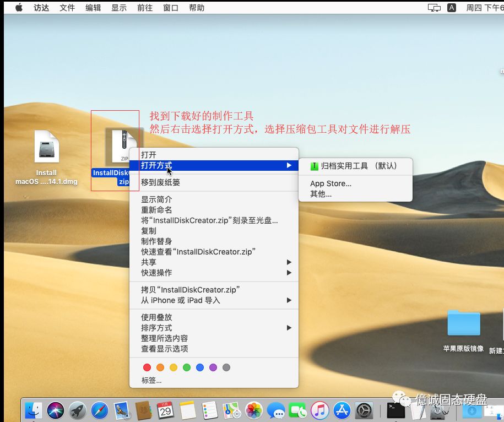Screen dimensions: 504x422
Task: Choose 复制 in context menu
Action: click(214, 231)
